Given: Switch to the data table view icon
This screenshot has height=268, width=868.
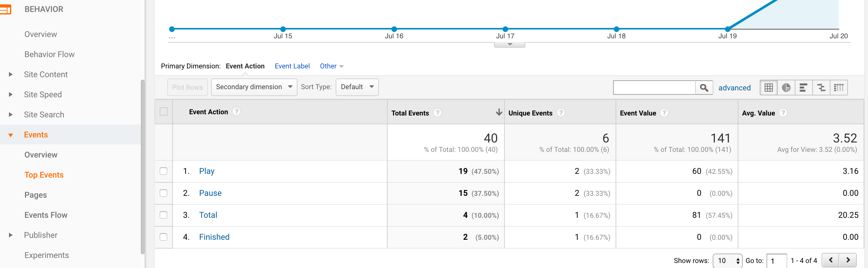Looking at the screenshot, I should tap(769, 88).
